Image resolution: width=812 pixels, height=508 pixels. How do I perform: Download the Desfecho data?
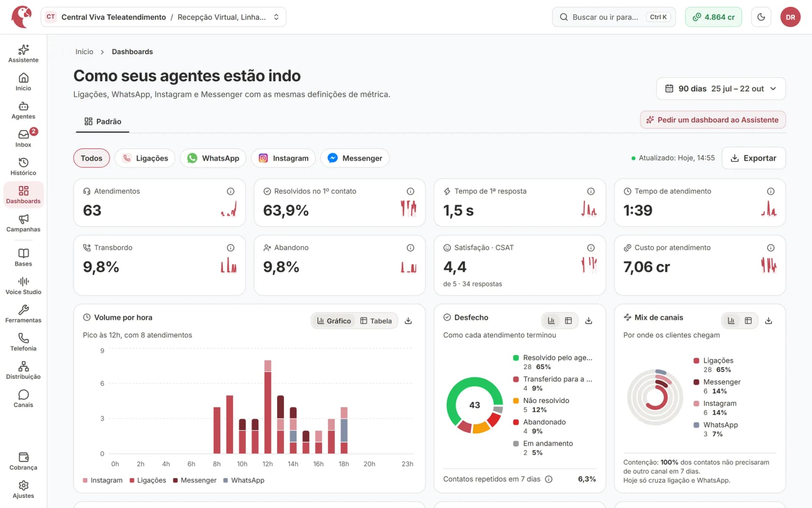pyautogui.click(x=588, y=321)
